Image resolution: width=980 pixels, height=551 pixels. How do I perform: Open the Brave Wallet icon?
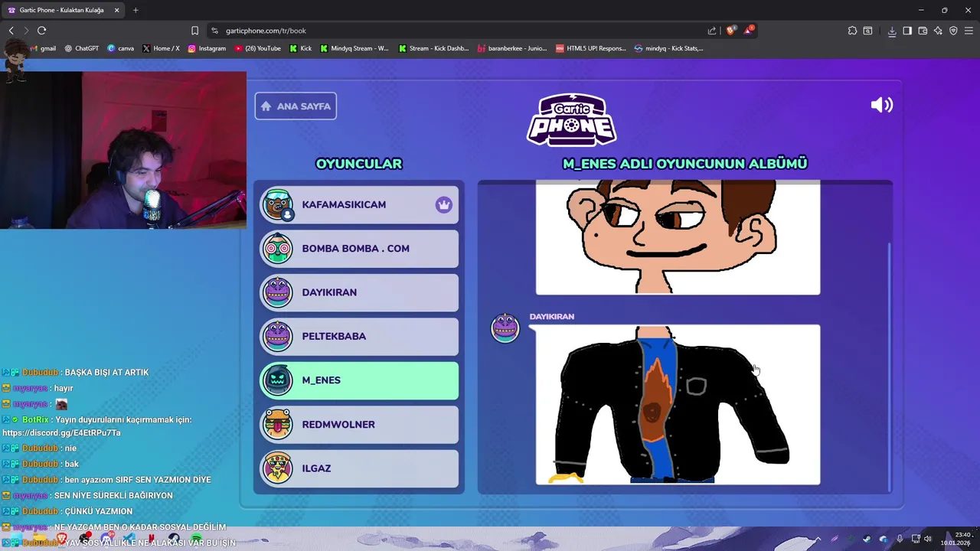(x=923, y=31)
